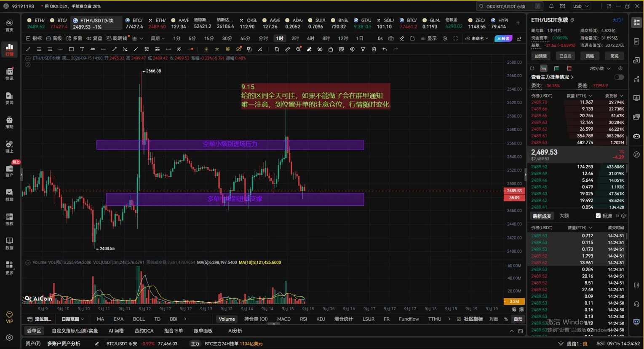The width and height of the screenshot is (644, 349).
Task: Select the 持仓量 (OI) indicator tab
Action: 256,319
